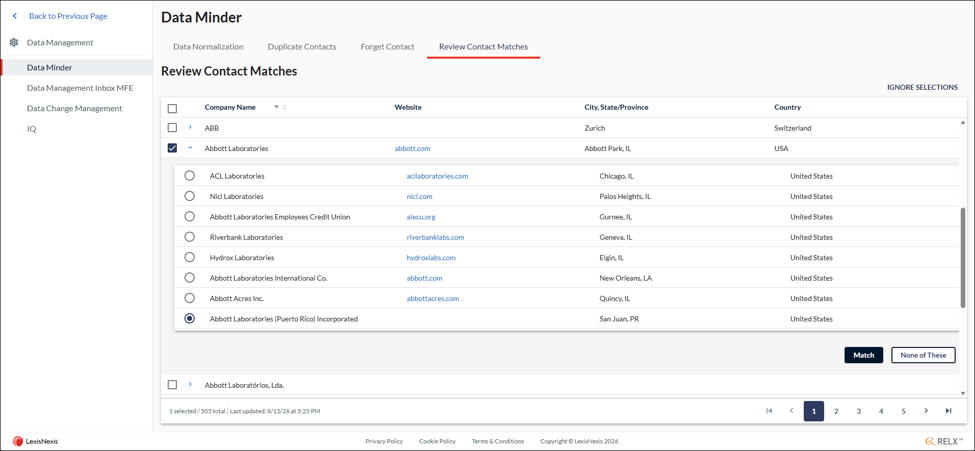Click the None of These button
975x451 pixels.
click(923, 355)
